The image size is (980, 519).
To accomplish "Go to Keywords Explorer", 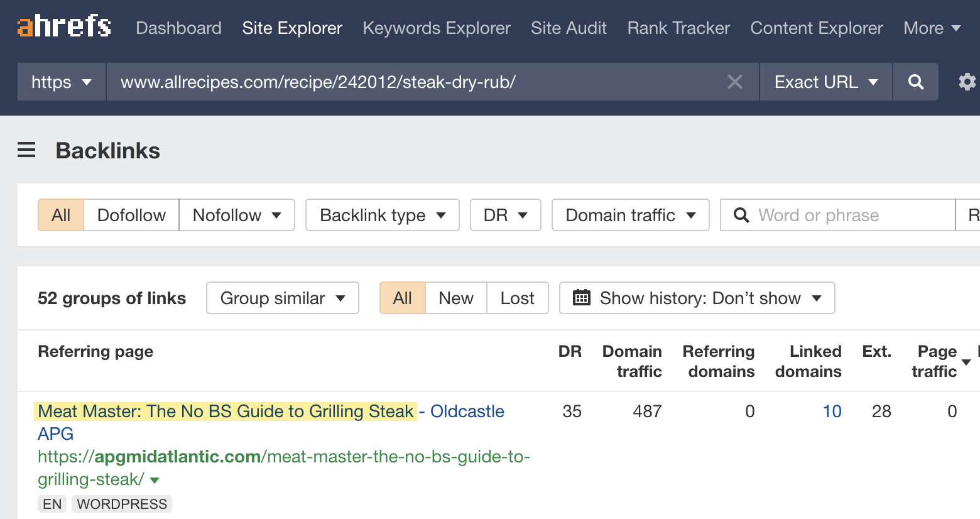I will coord(436,28).
